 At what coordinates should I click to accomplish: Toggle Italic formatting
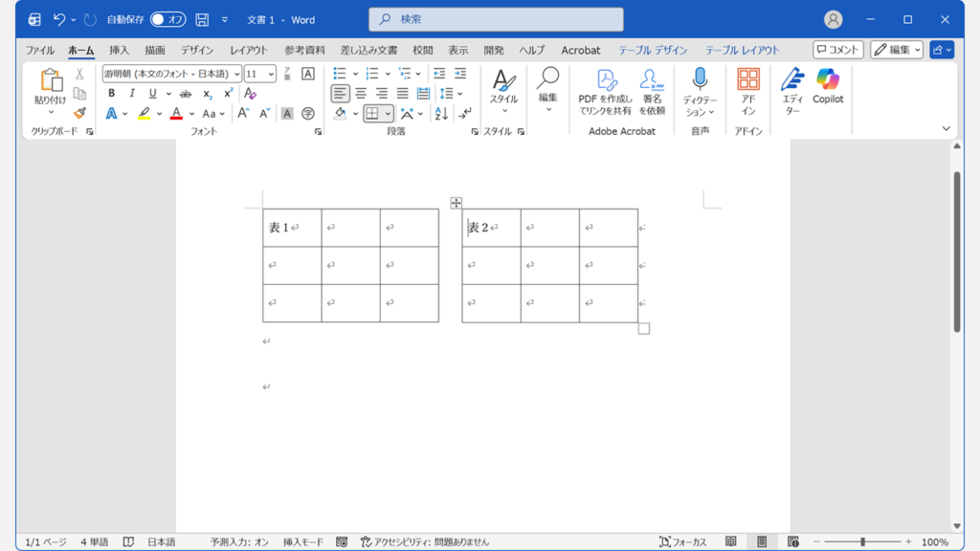click(x=131, y=94)
